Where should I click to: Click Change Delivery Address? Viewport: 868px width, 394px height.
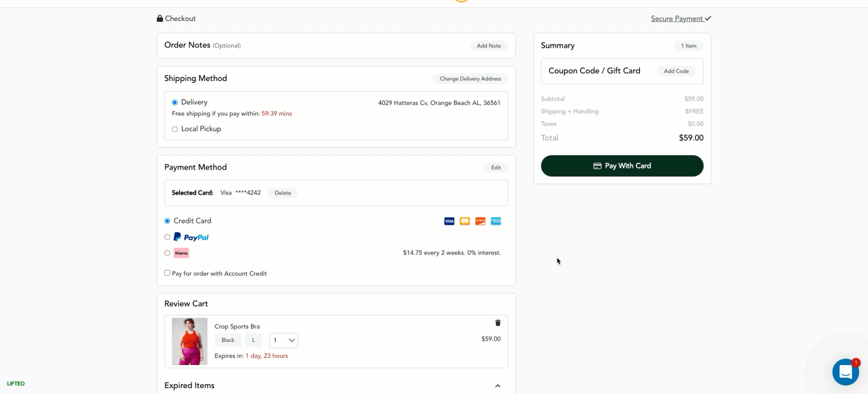(x=470, y=79)
